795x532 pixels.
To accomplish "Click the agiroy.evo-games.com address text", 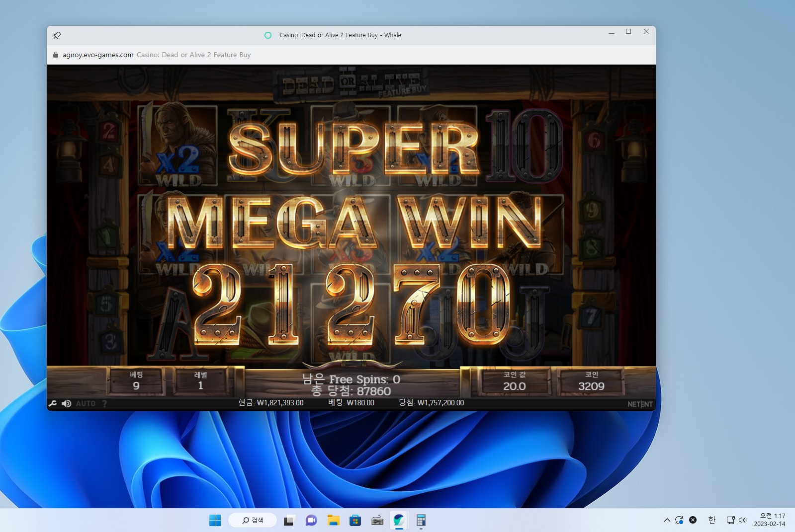I will [x=98, y=55].
